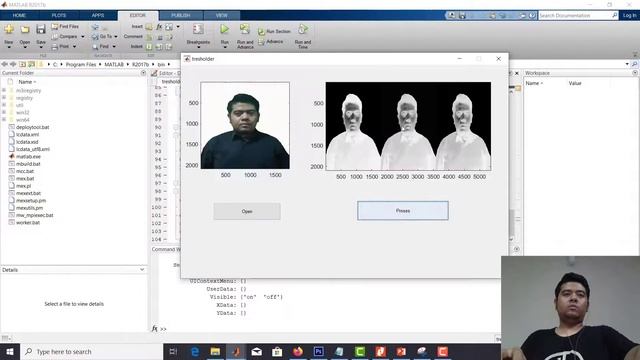
Task: Switch to the EDITOR tab
Action: [138, 16]
